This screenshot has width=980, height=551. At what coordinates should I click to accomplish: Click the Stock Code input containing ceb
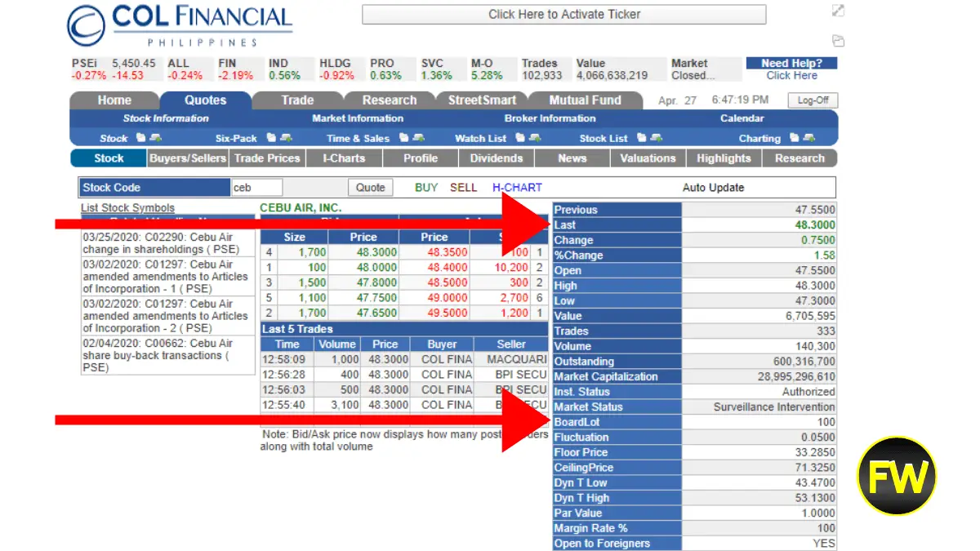(257, 188)
